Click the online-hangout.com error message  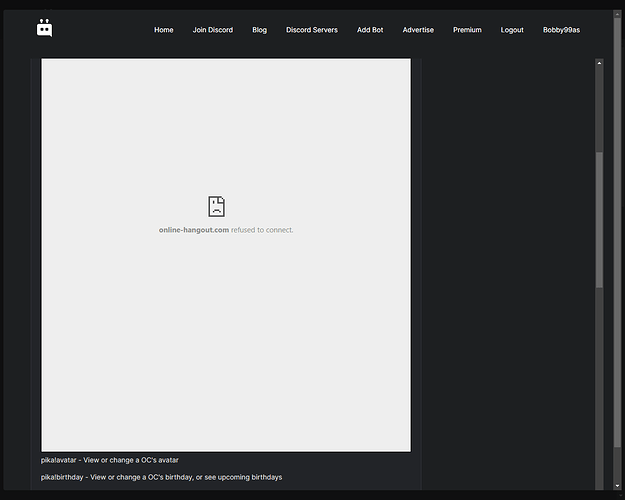[x=226, y=230]
